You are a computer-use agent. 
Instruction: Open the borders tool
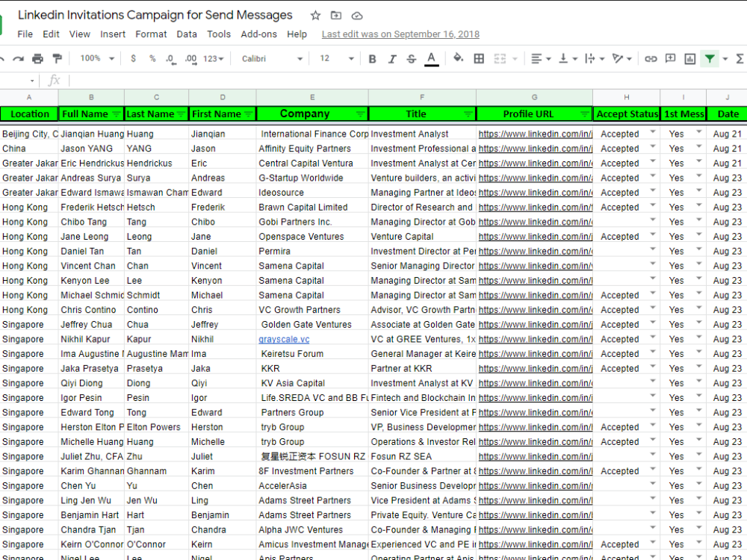(478, 57)
